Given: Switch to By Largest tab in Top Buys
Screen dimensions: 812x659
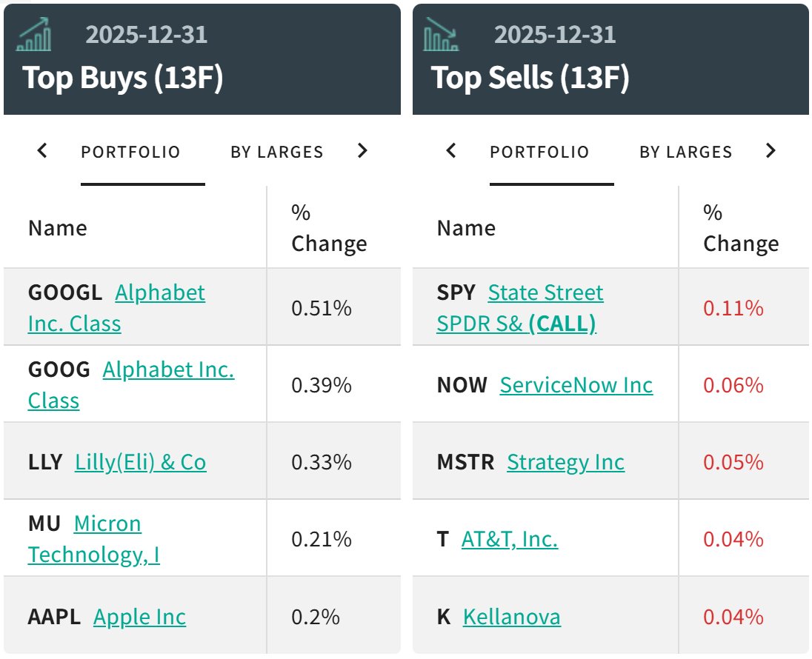Looking at the screenshot, I should tap(276, 152).
